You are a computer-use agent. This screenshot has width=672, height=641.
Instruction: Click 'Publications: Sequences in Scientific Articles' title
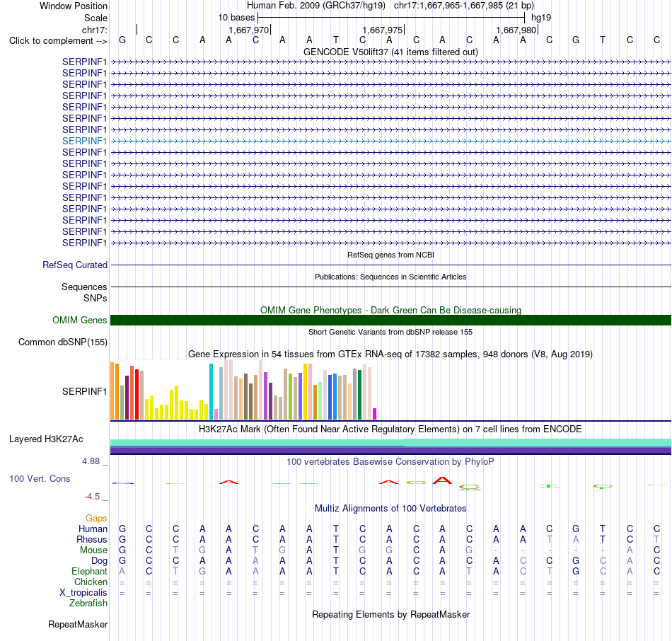click(390, 277)
